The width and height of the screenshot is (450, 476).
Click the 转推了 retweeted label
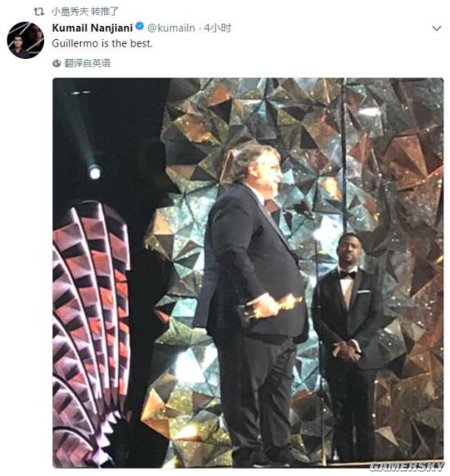pos(105,11)
